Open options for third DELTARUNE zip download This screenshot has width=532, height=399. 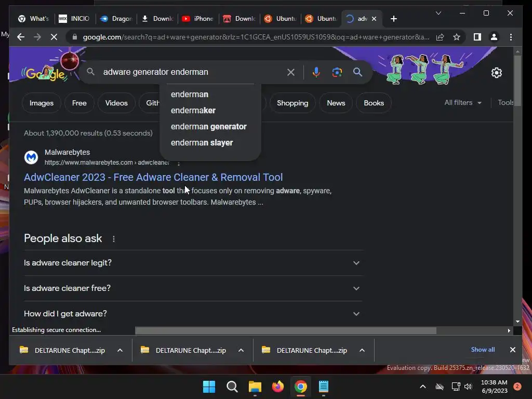362,351
